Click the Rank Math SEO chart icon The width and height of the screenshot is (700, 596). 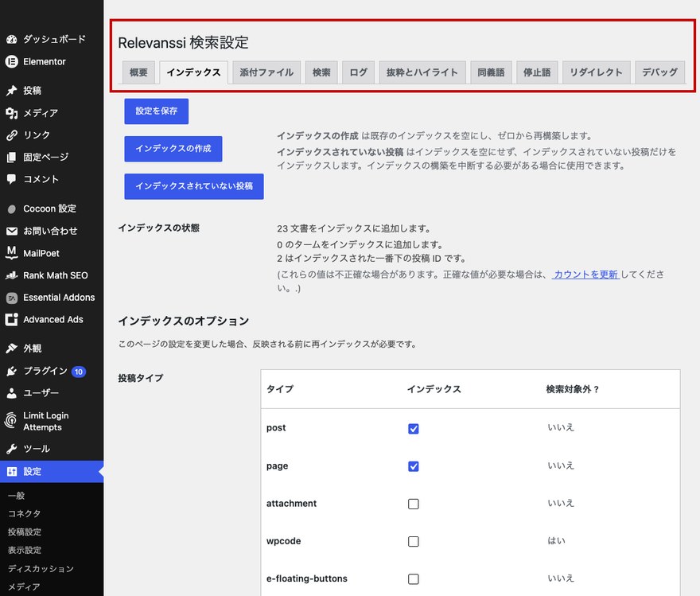[12, 275]
